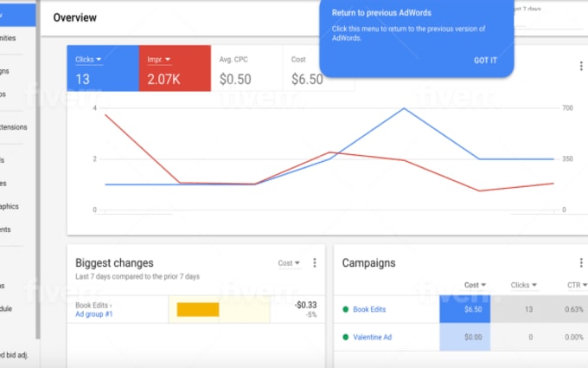
Task: Click the 0.00% CTR value for Valentine Ad
Action: 574,337
